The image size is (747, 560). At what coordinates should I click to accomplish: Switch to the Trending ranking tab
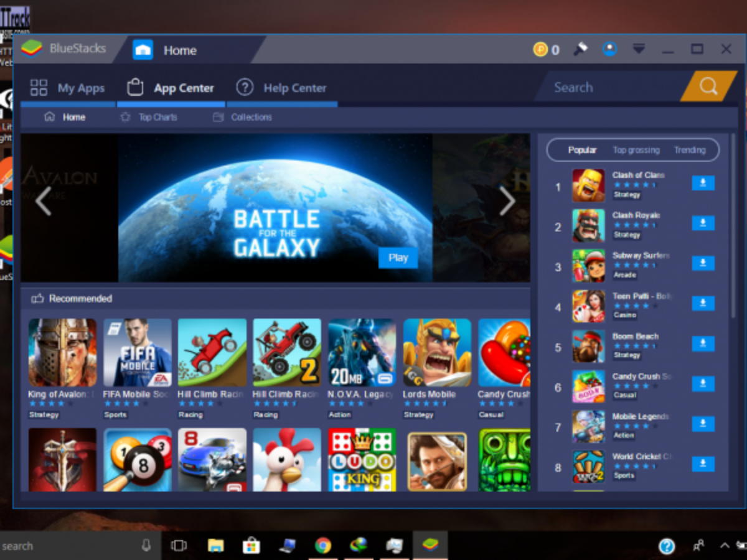point(690,150)
